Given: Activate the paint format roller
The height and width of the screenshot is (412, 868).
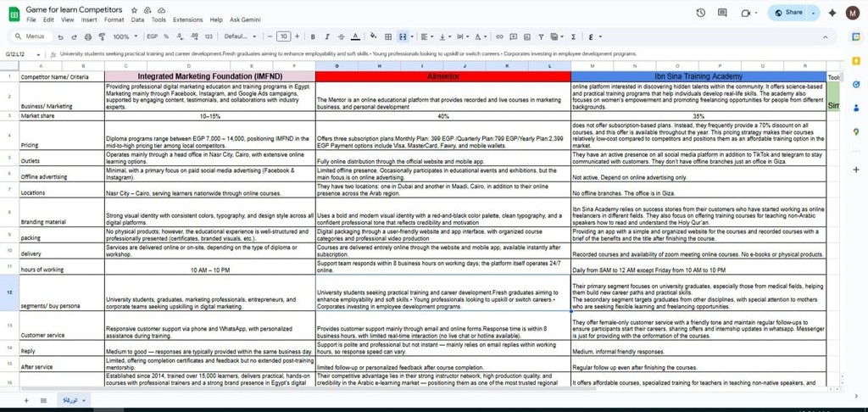Looking at the screenshot, I should pyautogui.click(x=102, y=36).
